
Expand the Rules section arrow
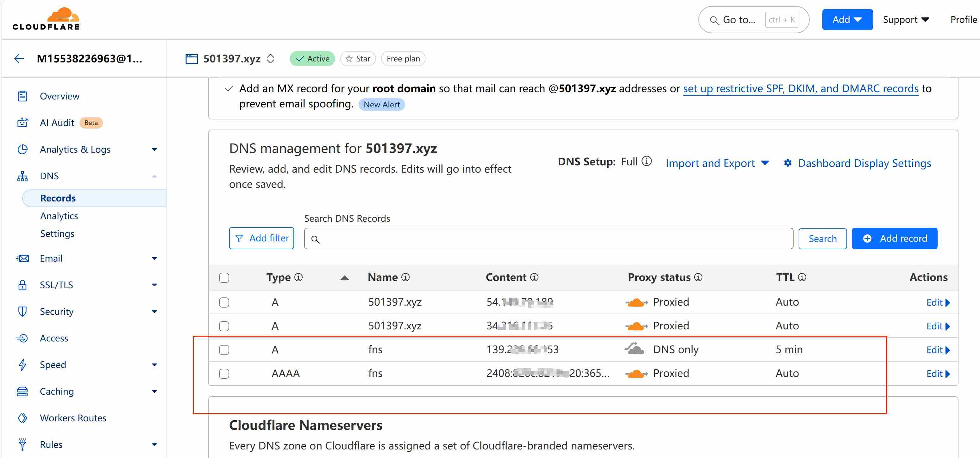pos(154,445)
